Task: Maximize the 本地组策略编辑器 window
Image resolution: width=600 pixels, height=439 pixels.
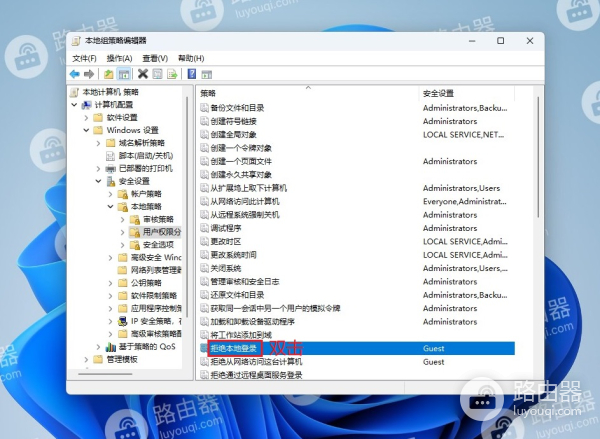Action: coord(501,41)
